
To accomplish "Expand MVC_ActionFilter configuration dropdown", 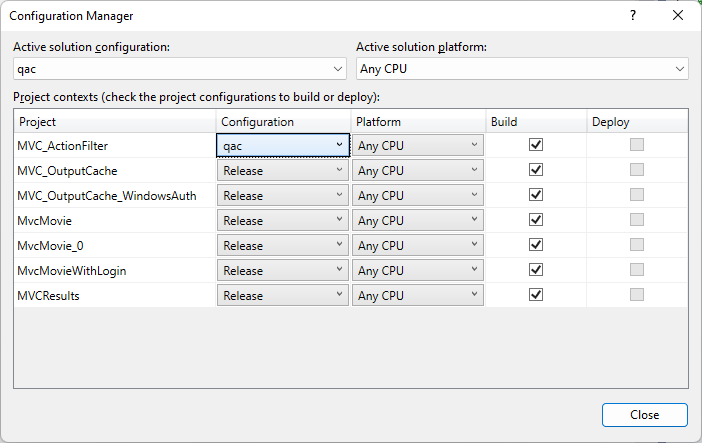I will [x=283, y=146].
